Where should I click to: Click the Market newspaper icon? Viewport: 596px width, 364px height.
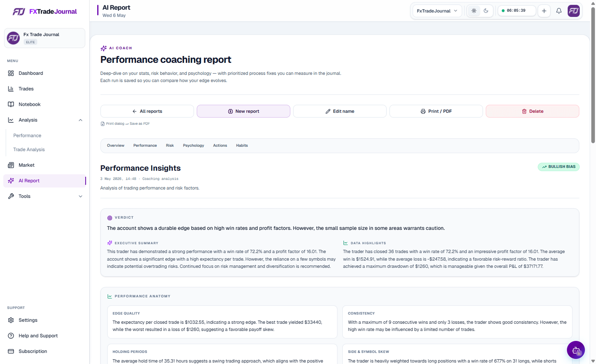point(11,165)
